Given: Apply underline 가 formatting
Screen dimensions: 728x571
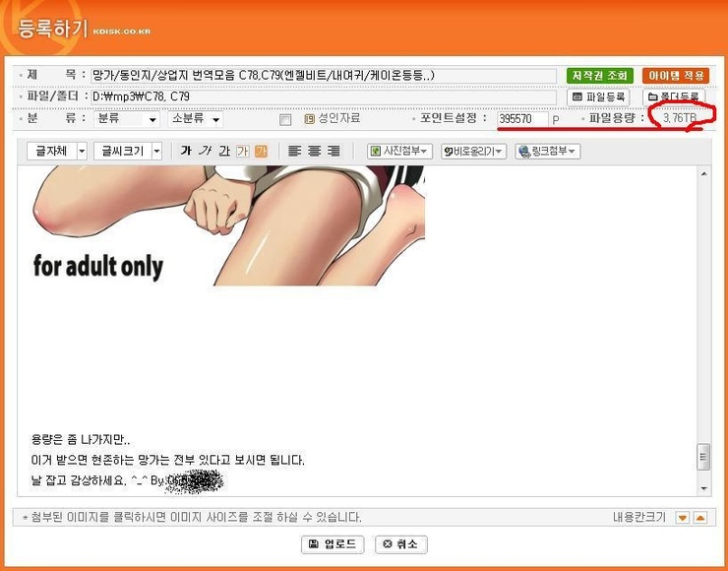Looking at the screenshot, I should [x=224, y=151].
